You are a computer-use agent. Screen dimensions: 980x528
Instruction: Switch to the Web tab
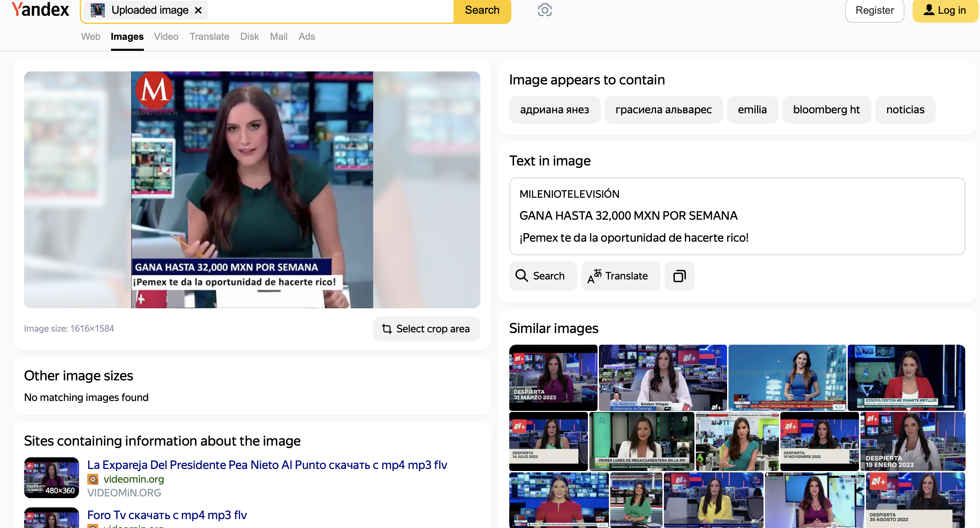[x=91, y=36]
